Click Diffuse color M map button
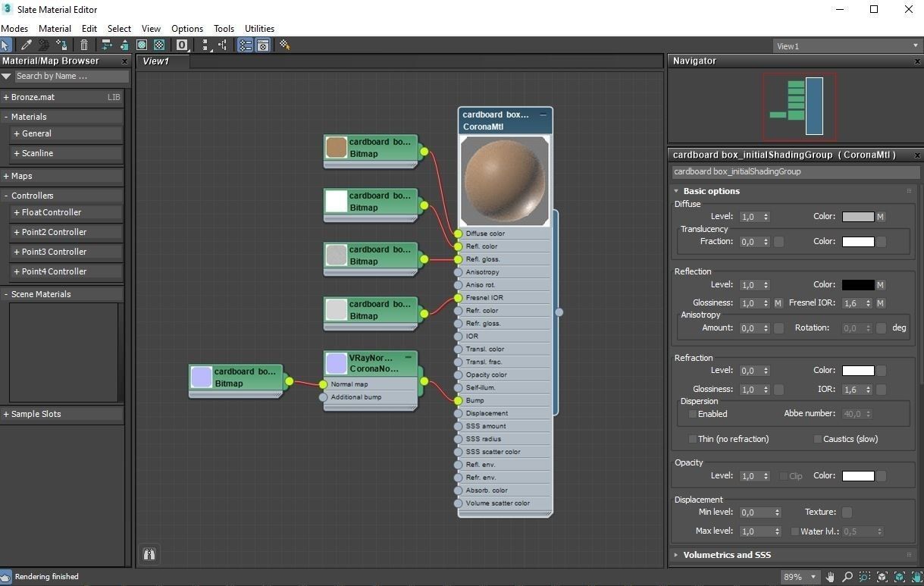Viewport: 924px width, 586px height. 881,217
